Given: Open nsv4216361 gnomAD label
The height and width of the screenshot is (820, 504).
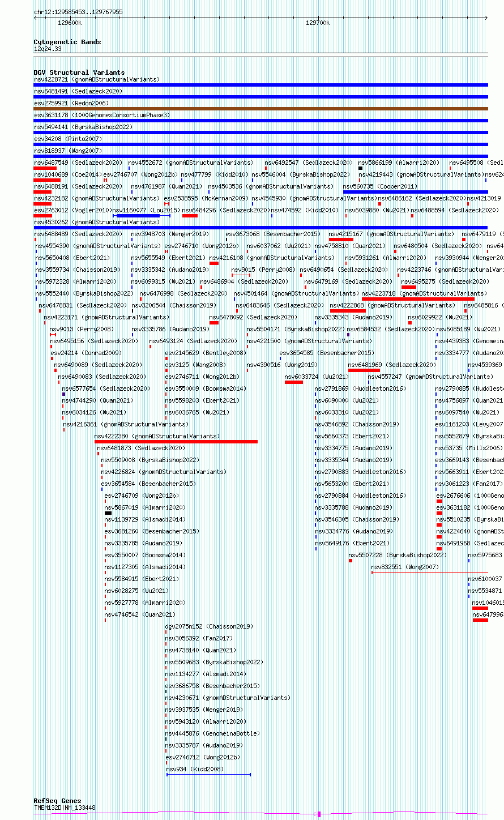Looking at the screenshot, I should [x=126, y=424].
